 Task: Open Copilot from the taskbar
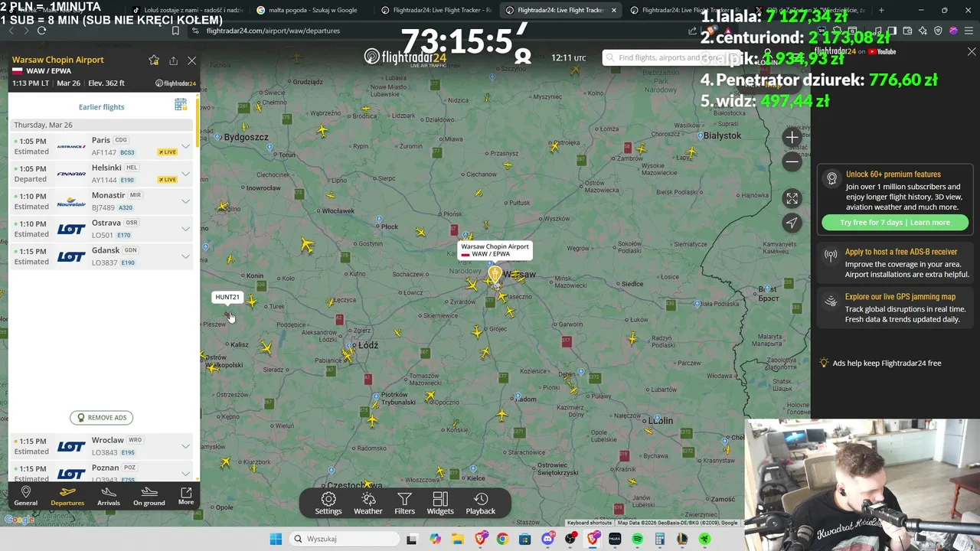(x=436, y=539)
